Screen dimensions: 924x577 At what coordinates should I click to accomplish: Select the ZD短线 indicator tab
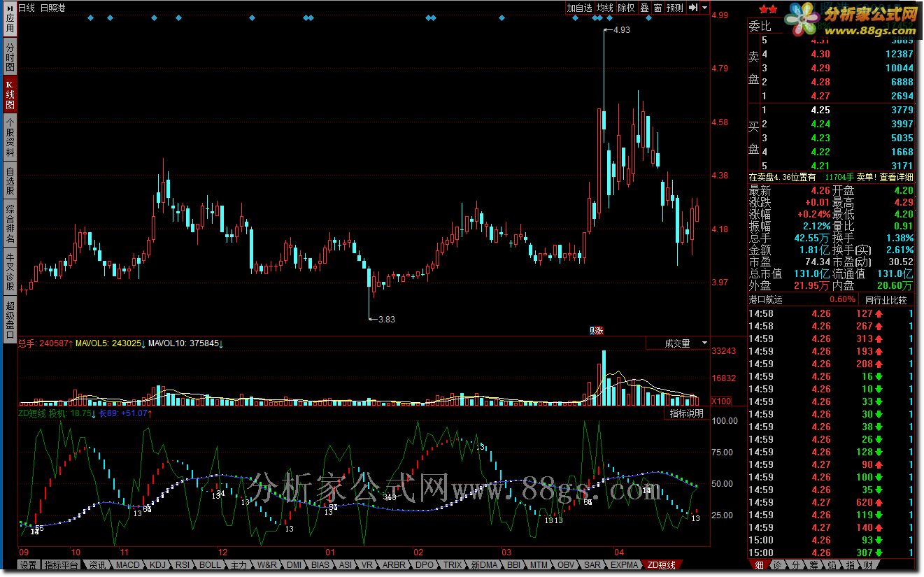tap(661, 564)
